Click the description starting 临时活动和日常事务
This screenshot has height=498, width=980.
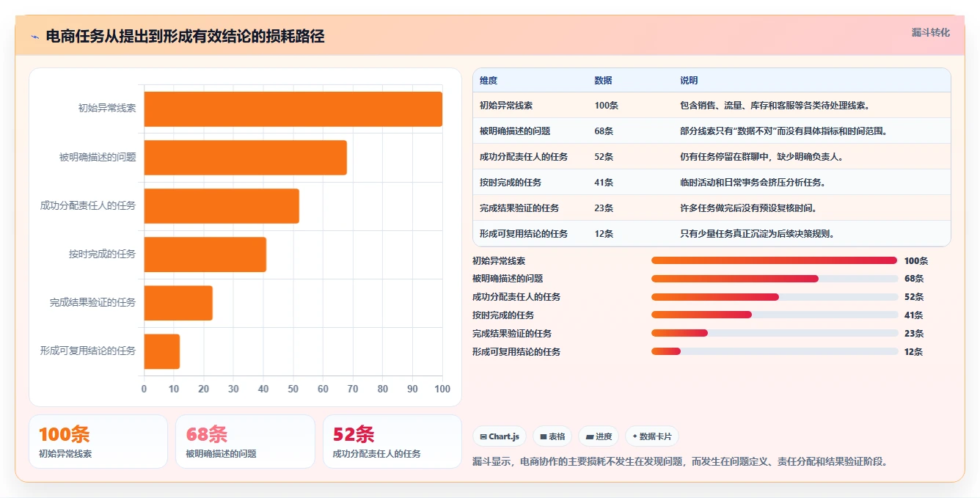pyautogui.click(x=753, y=183)
